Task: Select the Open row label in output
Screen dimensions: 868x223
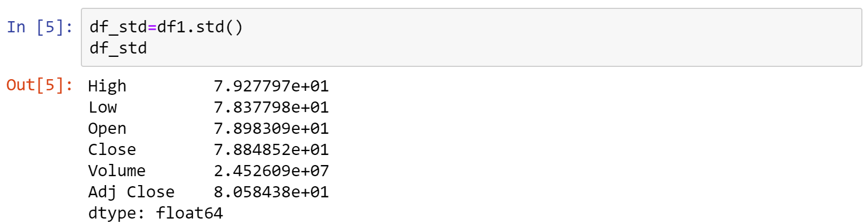Action: point(108,128)
